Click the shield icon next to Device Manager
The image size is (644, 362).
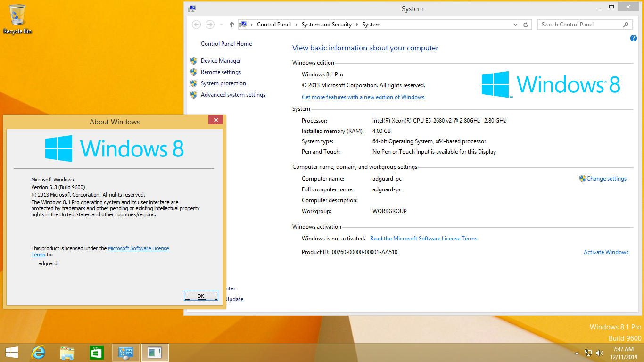tap(193, 61)
